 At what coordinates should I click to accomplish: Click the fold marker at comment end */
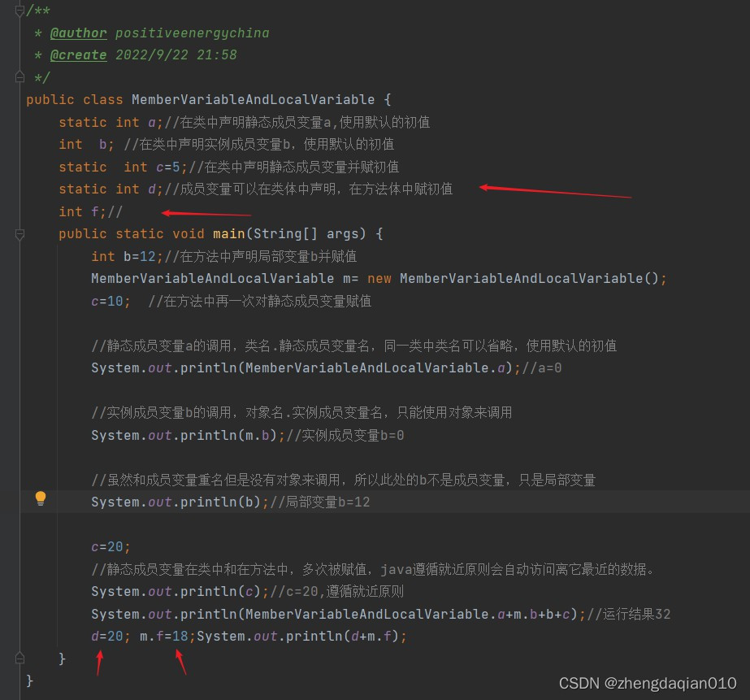tap(20, 77)
